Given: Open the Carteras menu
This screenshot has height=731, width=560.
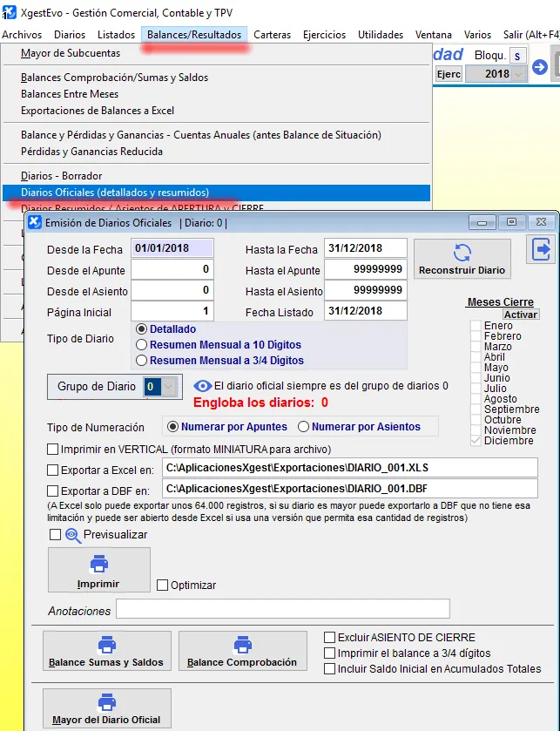Looking at the screenshot, I should click(x=273, y=34).
